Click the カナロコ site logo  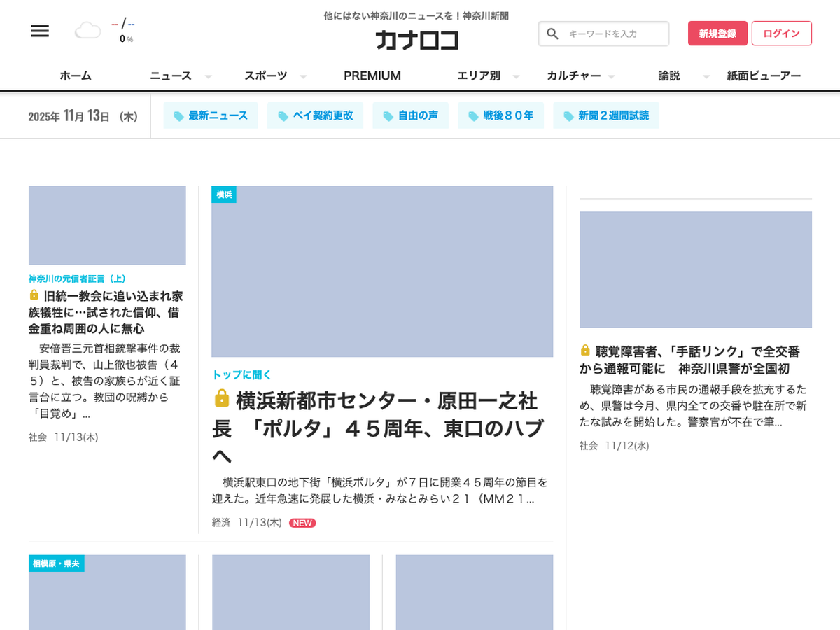pyautogui.click(x=416, y=40)
